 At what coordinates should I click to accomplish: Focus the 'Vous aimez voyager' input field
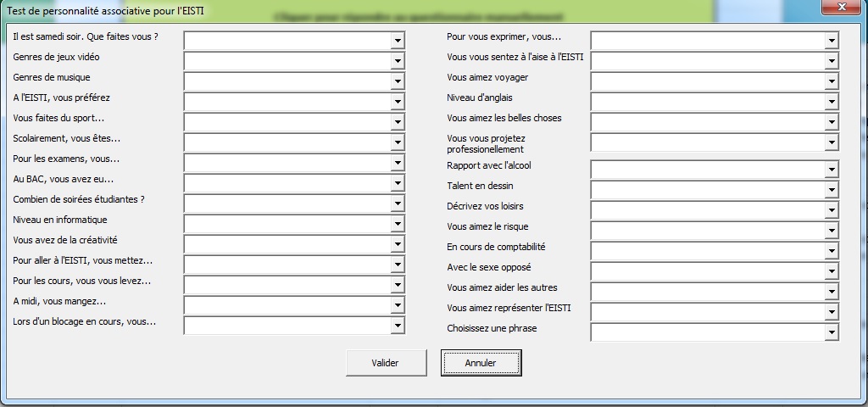pos(707,81)
